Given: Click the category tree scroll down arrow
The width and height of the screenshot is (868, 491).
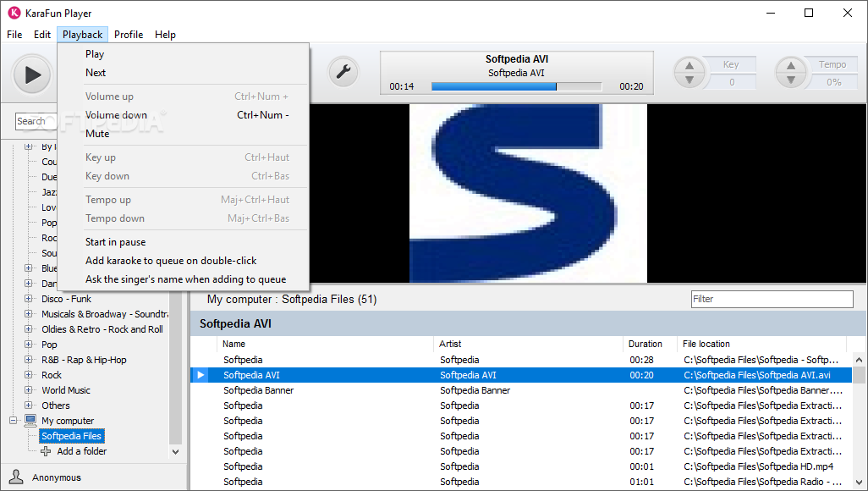Looking at the screenshot, I should pos(175,452).
